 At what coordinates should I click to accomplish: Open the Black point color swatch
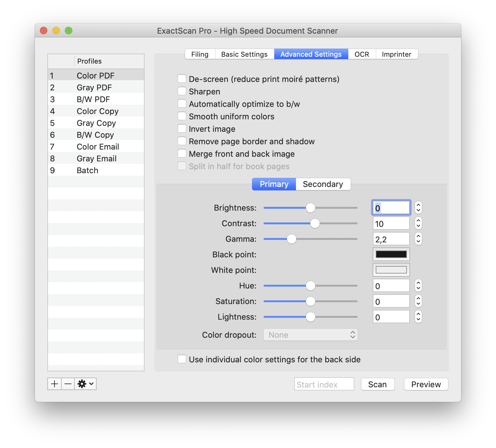pos(391,254)
